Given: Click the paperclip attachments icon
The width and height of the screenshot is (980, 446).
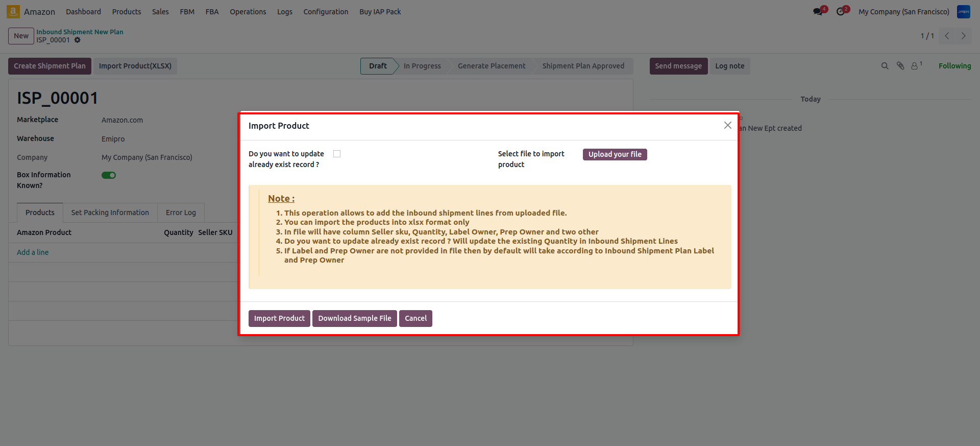Looking at the screenshot, I should [900, 66].
